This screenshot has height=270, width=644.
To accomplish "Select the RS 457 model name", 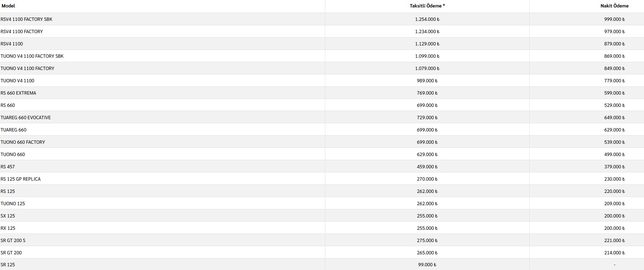I will pyautogui.click(x=8, y=167).
